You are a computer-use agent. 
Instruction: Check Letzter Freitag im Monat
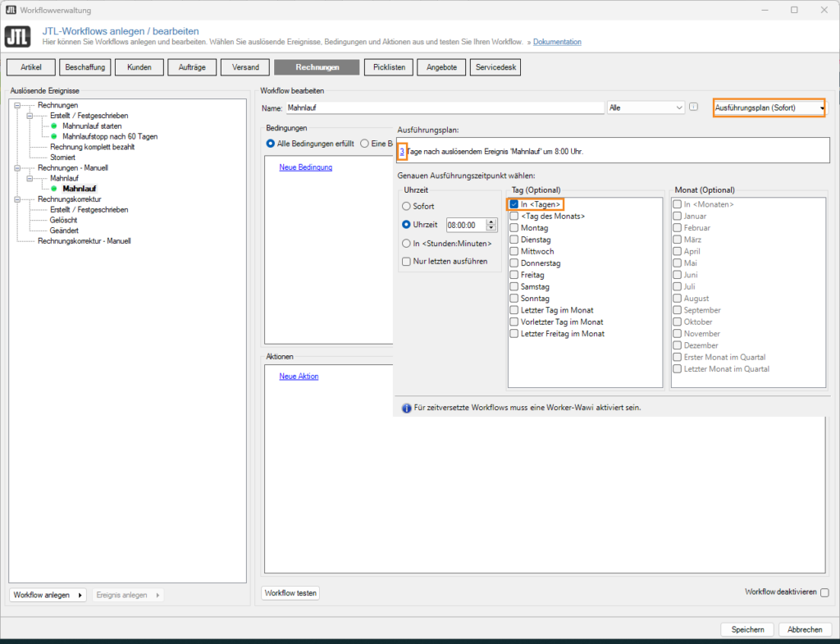pos(513,333)
